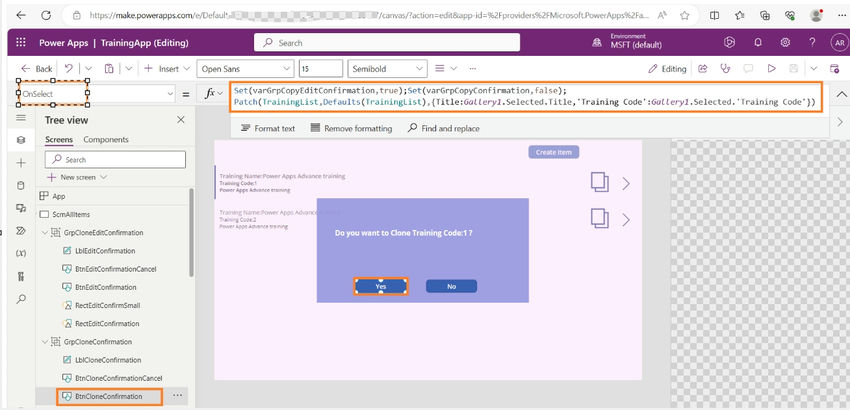Click the Power Apps header Search box
850x410 pixels.
click(387, 42)
